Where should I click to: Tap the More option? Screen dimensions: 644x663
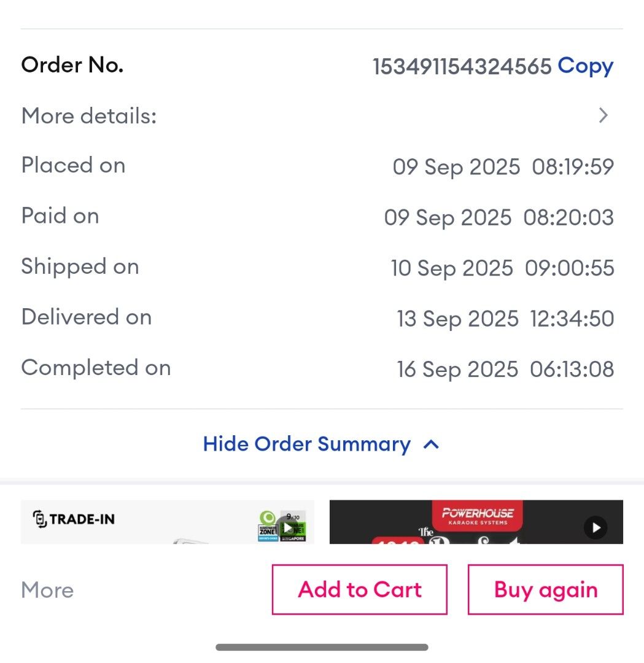click(47, 590)
